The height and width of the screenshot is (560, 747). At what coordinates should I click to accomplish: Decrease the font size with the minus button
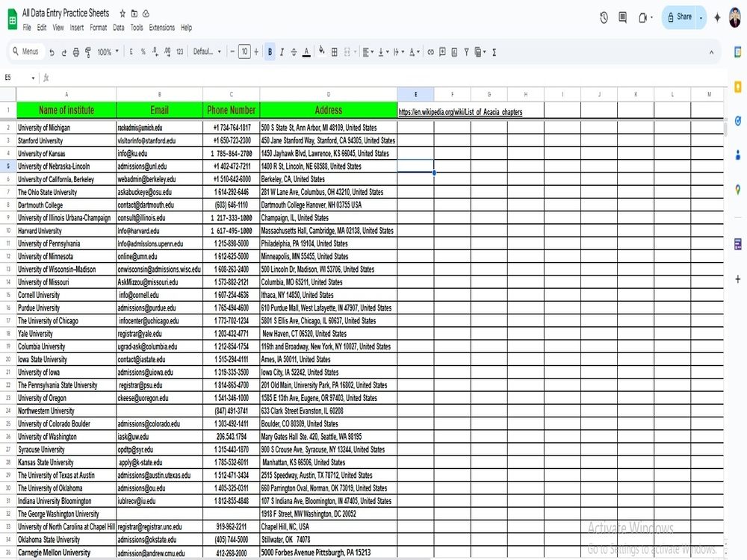coord(232,52)
